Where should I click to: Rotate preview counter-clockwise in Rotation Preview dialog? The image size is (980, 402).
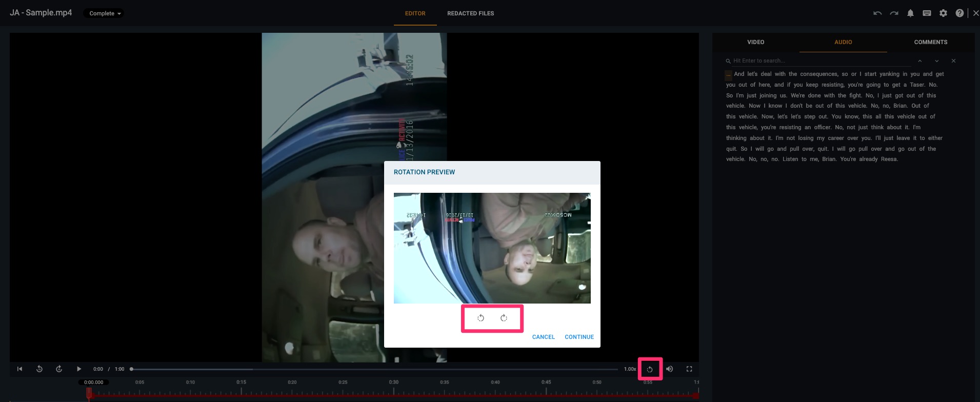coord(481,318)
